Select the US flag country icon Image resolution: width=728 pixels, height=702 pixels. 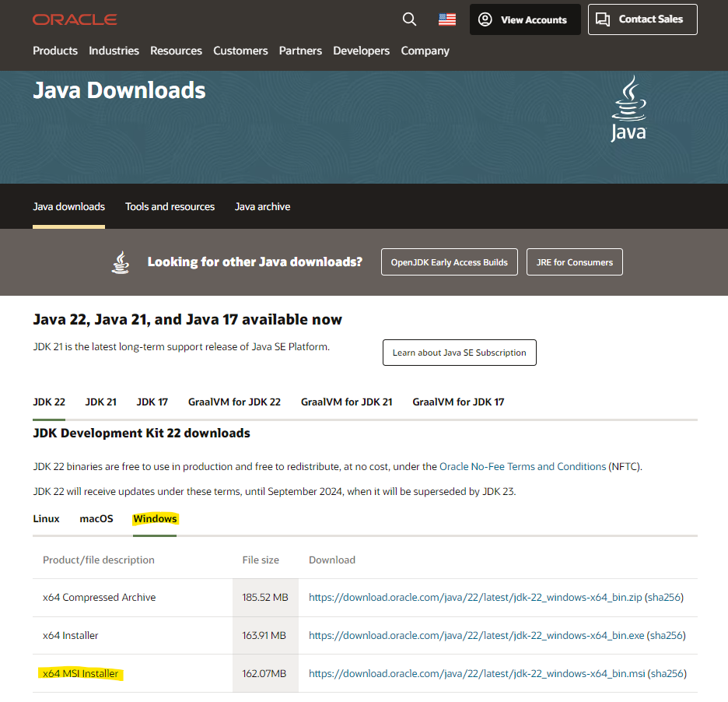click(447, 19)
